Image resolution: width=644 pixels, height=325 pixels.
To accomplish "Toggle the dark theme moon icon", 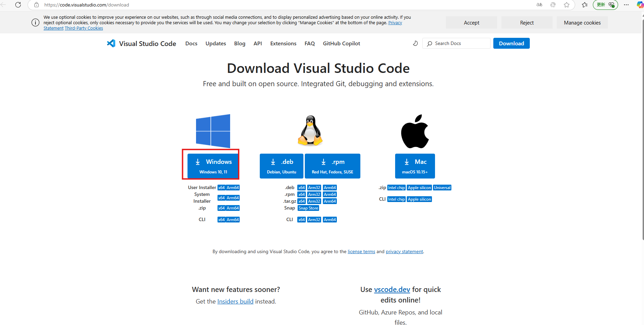I will point(415,43).
